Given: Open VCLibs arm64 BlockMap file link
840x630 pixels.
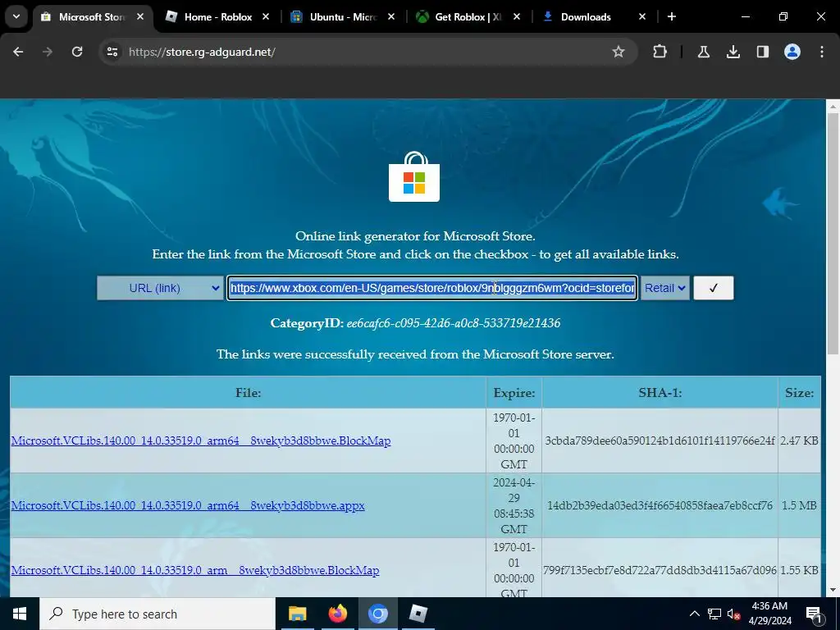Looking at the screenshot, I should [201, 441].
